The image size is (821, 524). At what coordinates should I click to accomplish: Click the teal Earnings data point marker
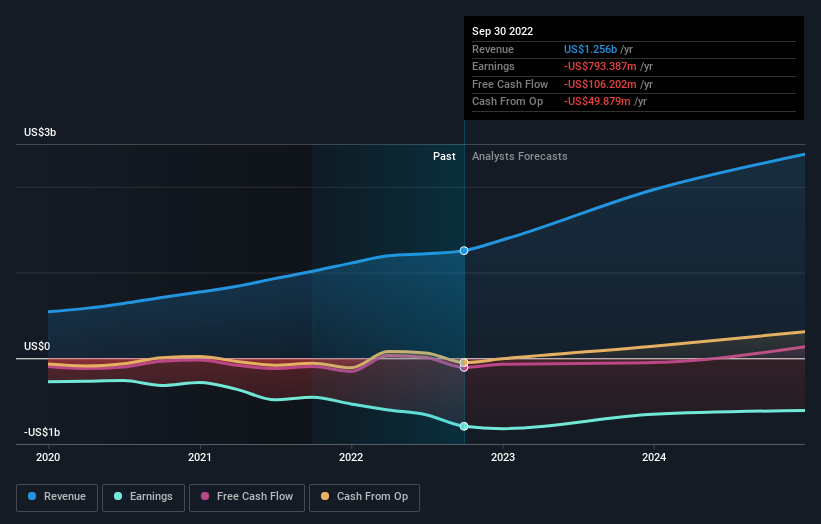tap(464, 426)
